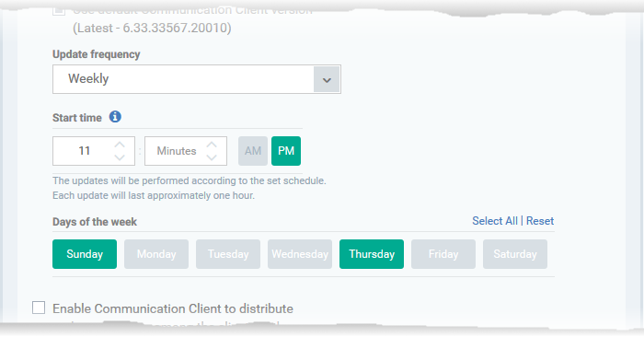Click the Start time info icon
This screenshot has height=337, width=644.
point(115,117)
